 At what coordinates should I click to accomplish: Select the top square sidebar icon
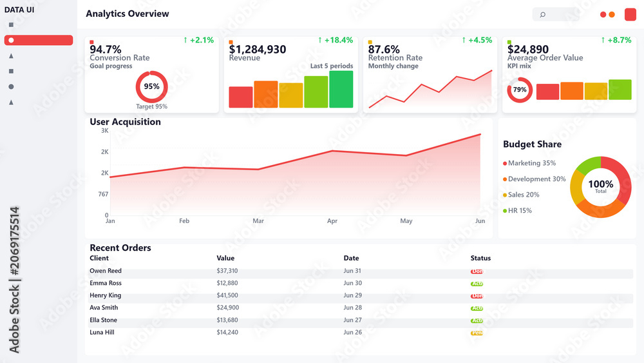[11, 25]
